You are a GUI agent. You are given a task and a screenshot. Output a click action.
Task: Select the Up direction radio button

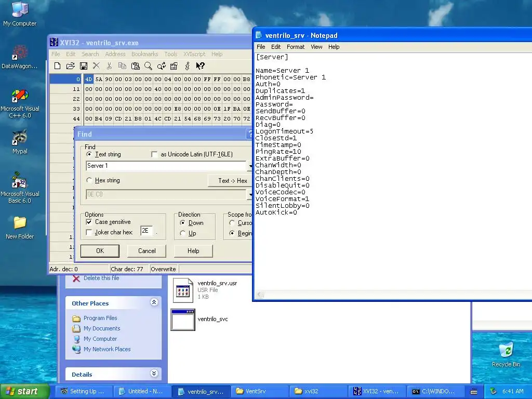coord(182,233)
